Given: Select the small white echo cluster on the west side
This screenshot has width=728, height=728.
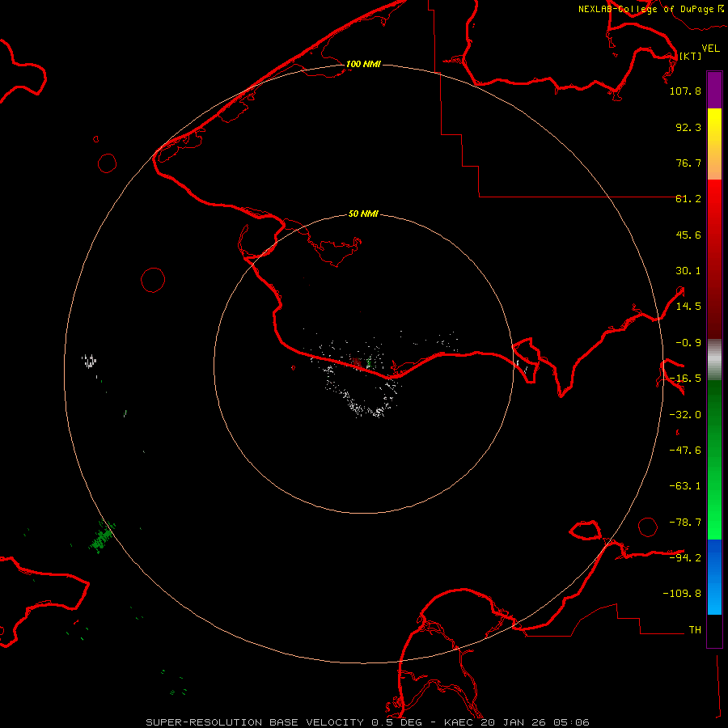Looking at the screenshot, I should click(x=90, y=360).
